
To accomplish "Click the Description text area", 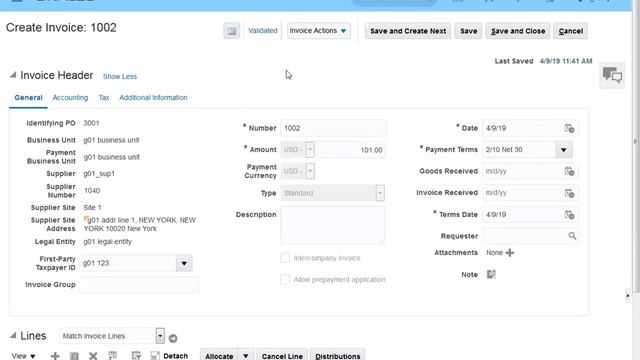I will (332, 225).
